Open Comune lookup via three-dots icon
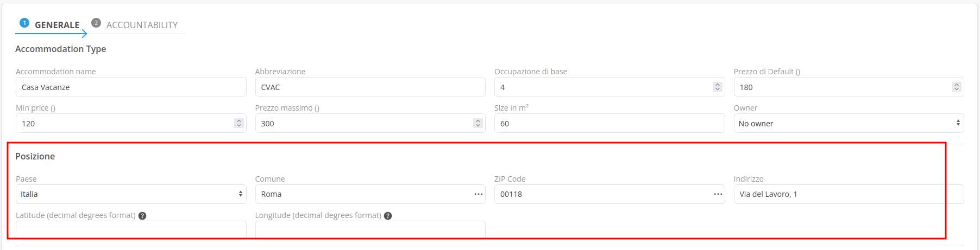The height and width of the screenshot is (250, 980). pos(478,194)
